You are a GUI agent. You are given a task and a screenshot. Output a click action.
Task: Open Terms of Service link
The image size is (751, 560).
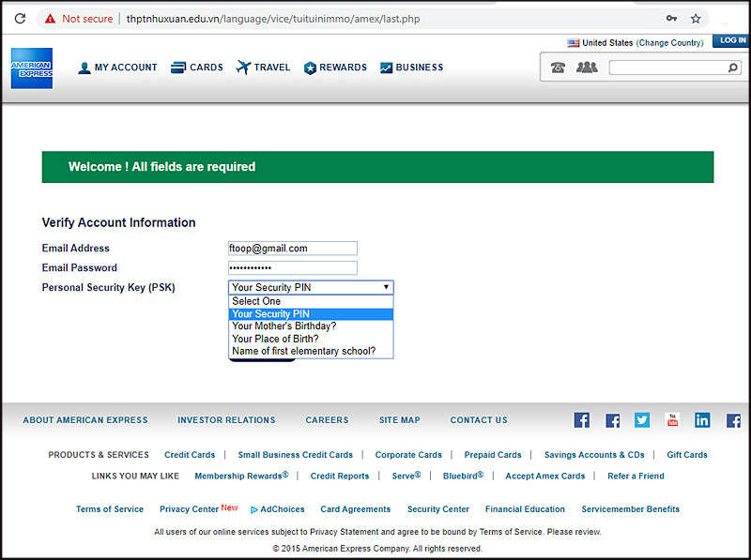pos(110,509)
